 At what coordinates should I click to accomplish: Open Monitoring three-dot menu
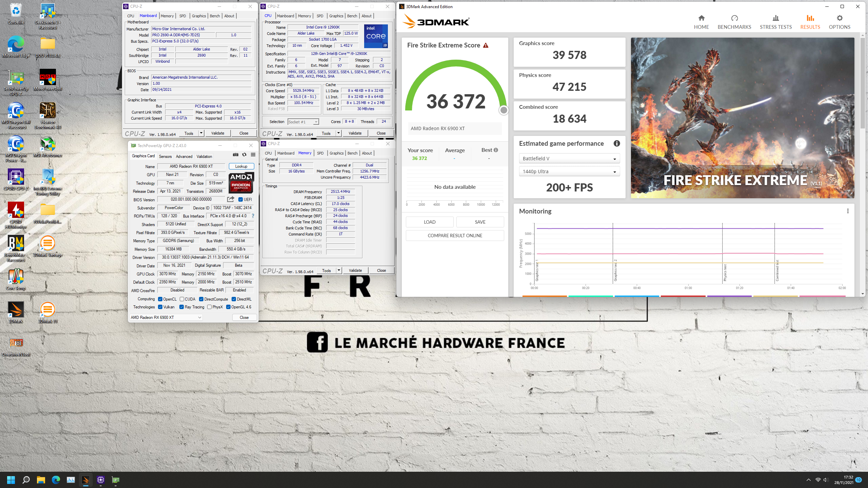[x=848, y=211]
